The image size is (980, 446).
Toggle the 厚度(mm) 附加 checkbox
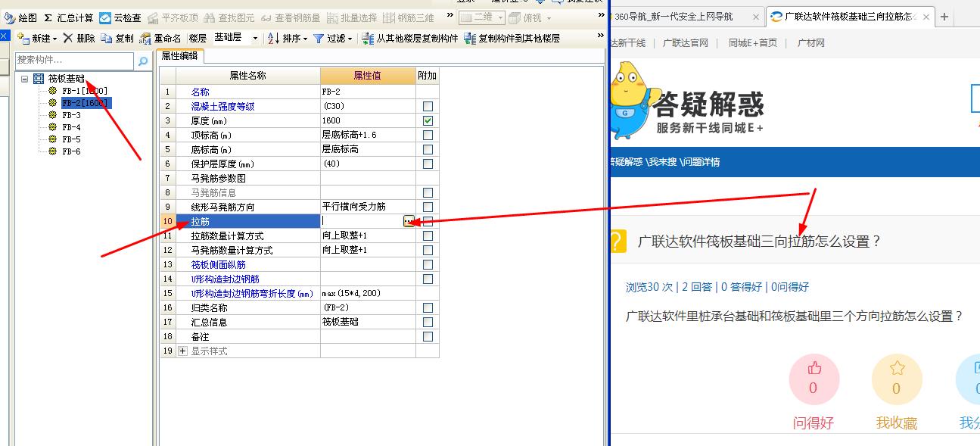point(428,120)
